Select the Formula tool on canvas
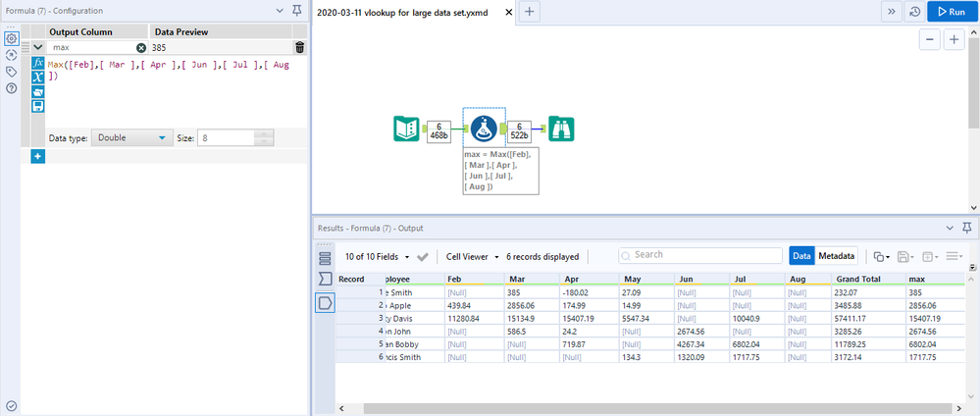The width and height of the screenshot is (980, 416). tap(482, 128)
